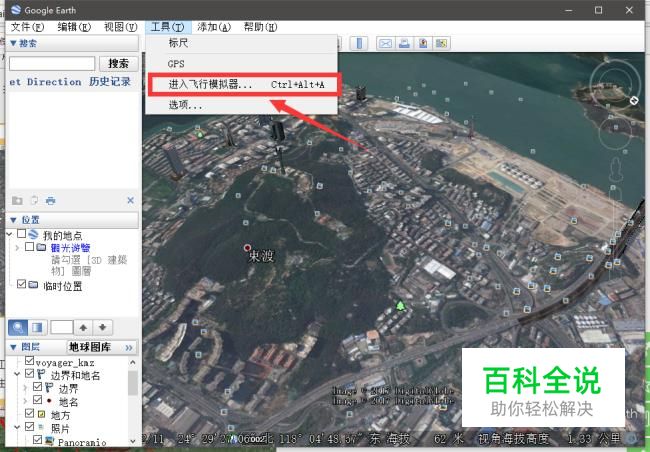Click the Google Earth logo in title bar
Image resolution: width=650 pixels, height=452 pixels.
[16, 10]
